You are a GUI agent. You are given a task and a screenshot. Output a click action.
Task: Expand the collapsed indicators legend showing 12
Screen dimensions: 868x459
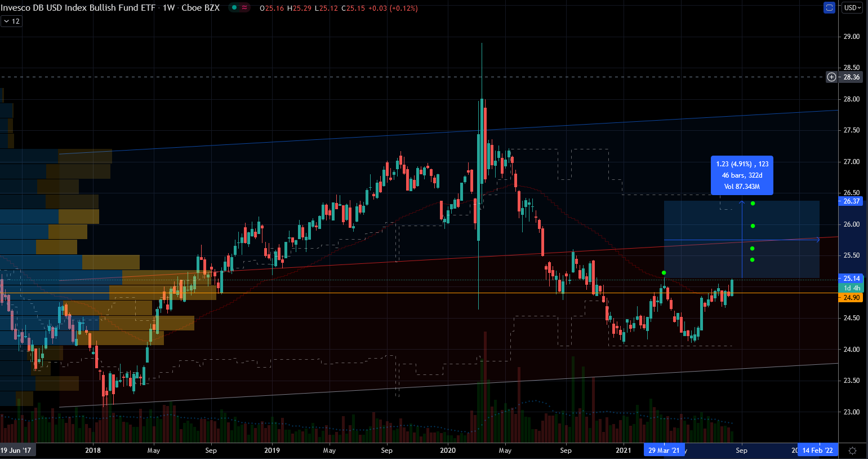click(x=11, y=21)
